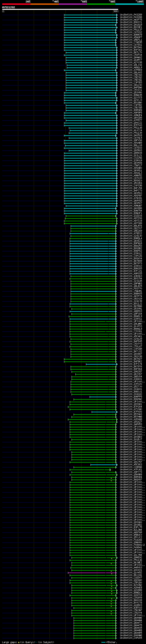Click hit label UniRef100_Q91757
Viewport: 146px width, 644px height.
click(131, 462)
